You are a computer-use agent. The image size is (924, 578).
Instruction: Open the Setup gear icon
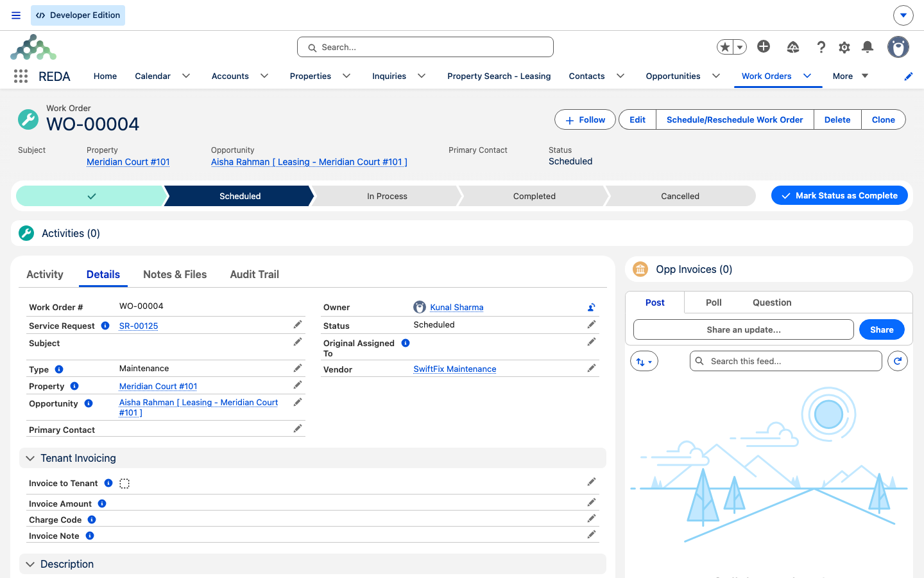tap(844, 47)
